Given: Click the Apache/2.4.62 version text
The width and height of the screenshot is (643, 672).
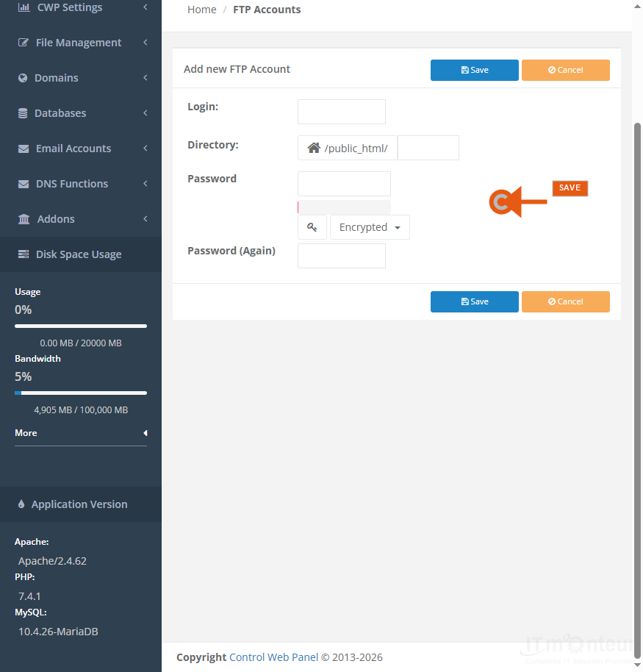Looking at the screenshot, I should (52, 561).
